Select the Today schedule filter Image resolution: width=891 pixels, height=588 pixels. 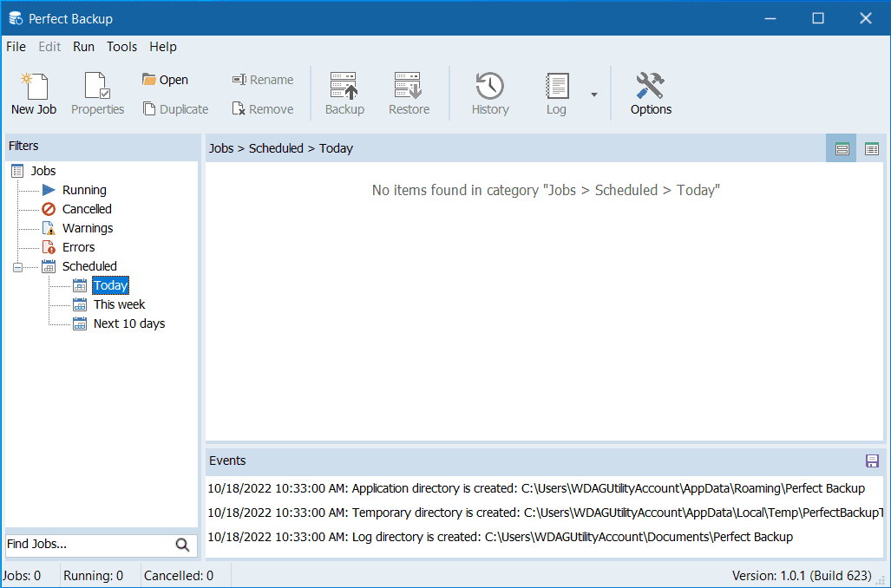111,285
